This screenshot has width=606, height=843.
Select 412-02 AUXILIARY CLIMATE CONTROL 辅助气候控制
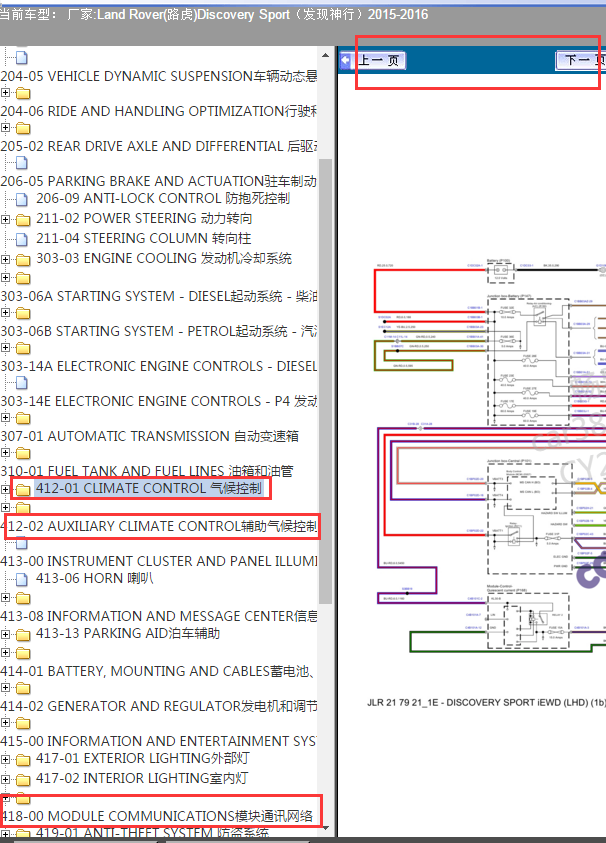pyautogui.click(x=159, y=526)
